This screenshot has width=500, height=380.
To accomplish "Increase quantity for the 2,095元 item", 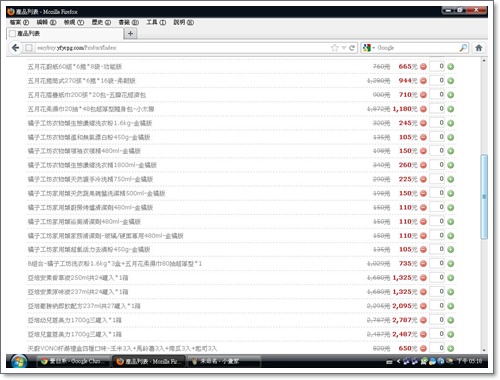I will click(x=451, y=306).
